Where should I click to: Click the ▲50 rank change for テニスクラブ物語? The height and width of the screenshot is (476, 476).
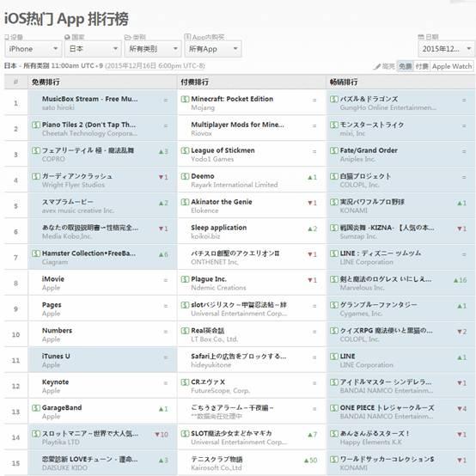click(310, 461)
